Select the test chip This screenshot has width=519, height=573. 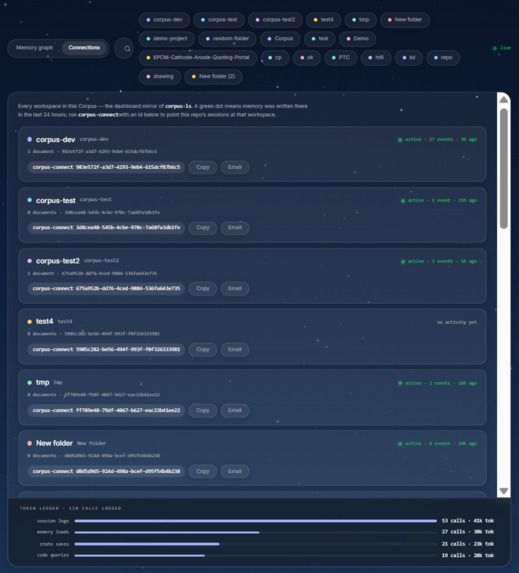pos(320,39)
